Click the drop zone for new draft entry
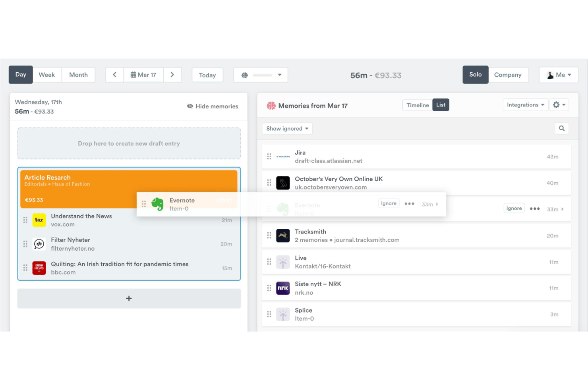The width and height of the screenshot is (588, 392). pyautogui.click(x=129, y=143)
